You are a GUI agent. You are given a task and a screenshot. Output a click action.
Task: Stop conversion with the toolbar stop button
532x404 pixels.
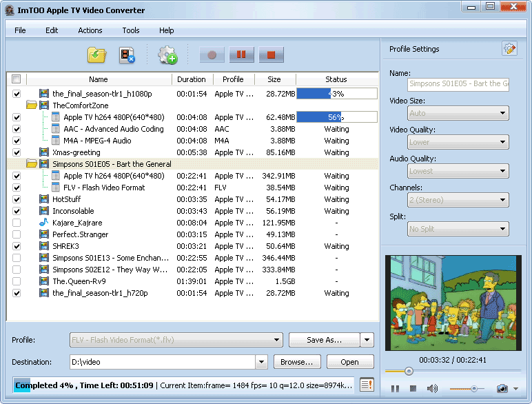[272, 55]
